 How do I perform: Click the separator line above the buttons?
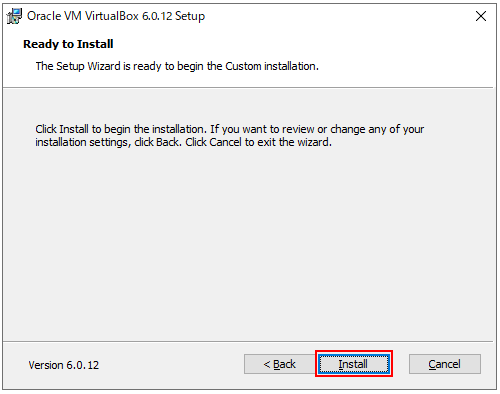click(x=248, y=341)
